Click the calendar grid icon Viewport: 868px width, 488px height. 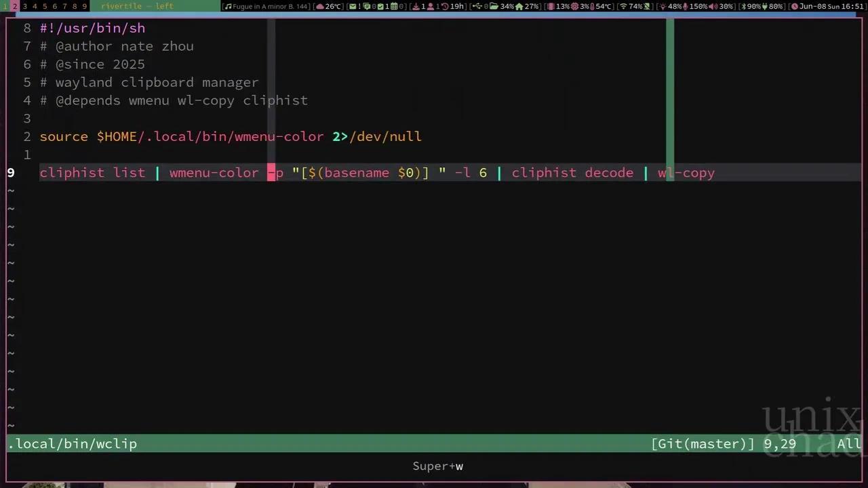pos(395,6)
